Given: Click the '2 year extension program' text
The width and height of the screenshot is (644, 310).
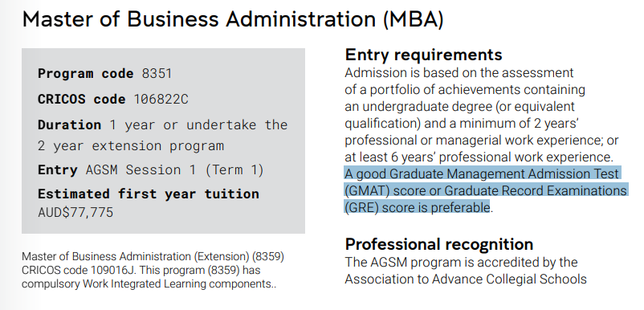Looking at the screenshot, I should [x=131, y=145].
